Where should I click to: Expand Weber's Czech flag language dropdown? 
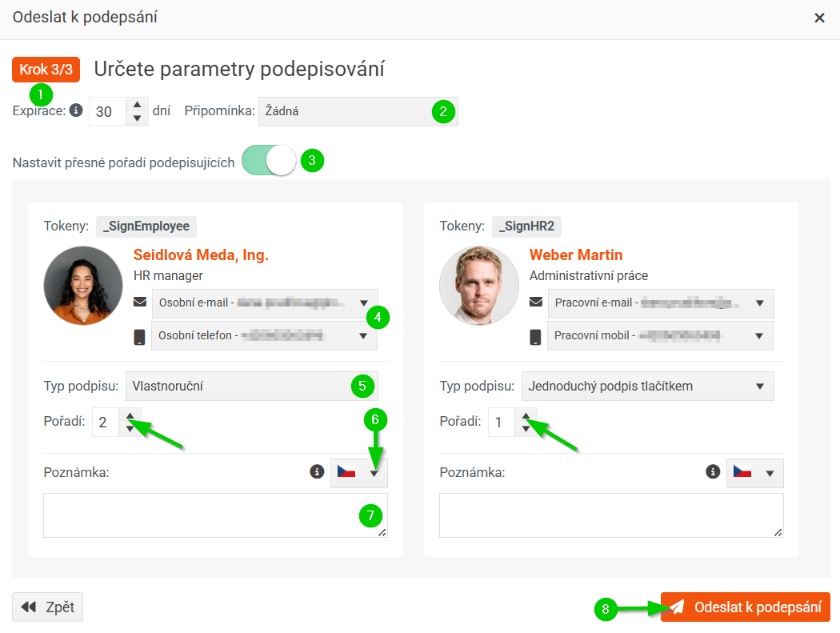(x=755, y=473)
